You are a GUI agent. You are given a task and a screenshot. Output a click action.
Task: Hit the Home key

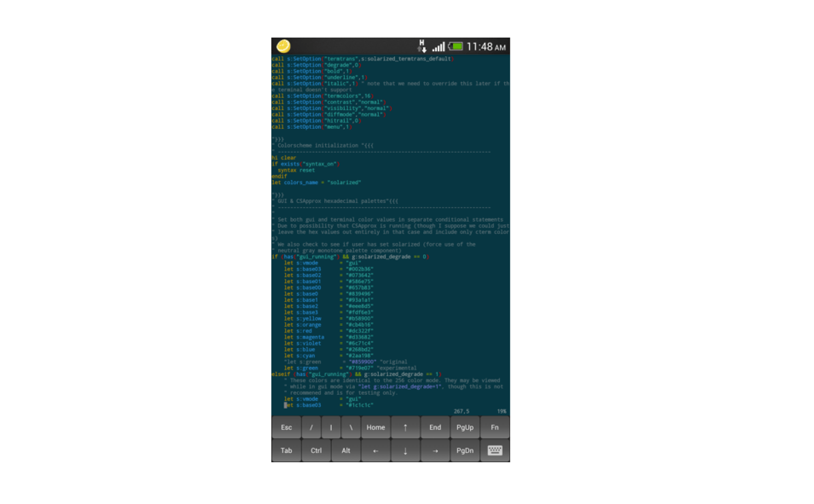tap(375, 427)
